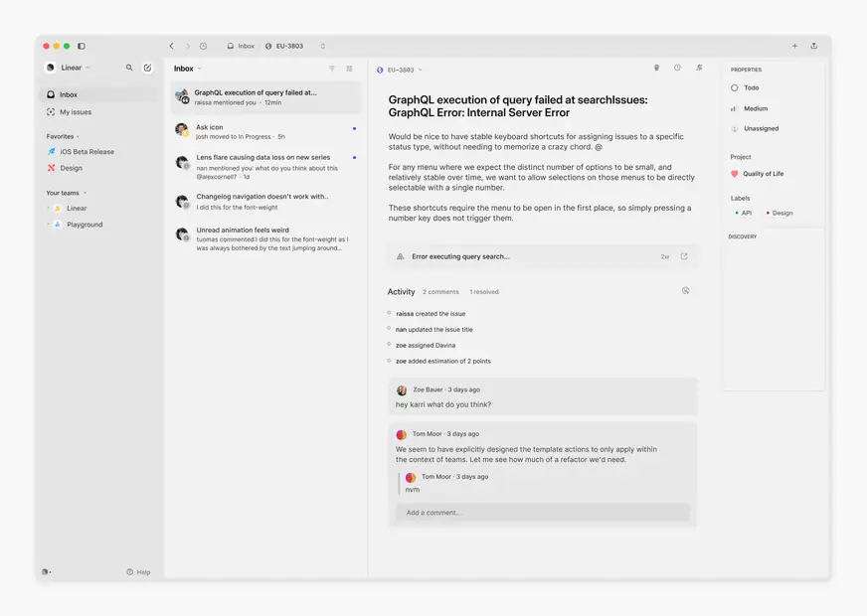This screenshot has width=867, height=616.
Task: Open Error executing query search attachment
Action: pyautogui.click(x=543, y=256)
